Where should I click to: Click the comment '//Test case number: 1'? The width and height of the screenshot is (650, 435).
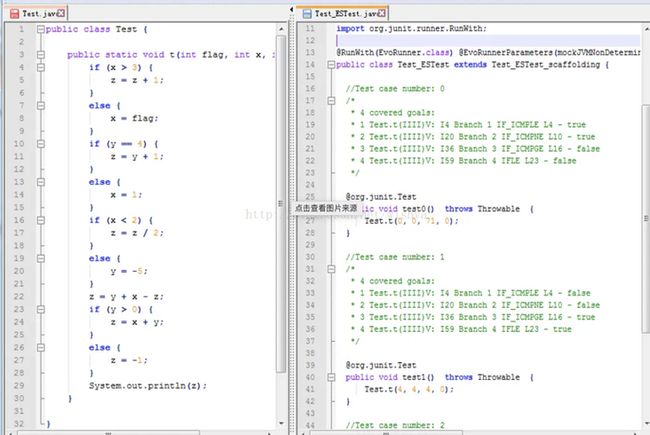click(x=395, y=257)
